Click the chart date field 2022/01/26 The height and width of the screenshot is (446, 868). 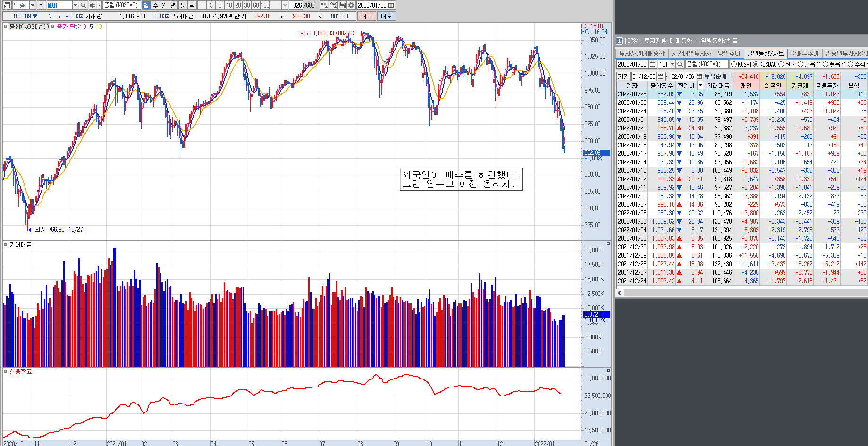372,5
